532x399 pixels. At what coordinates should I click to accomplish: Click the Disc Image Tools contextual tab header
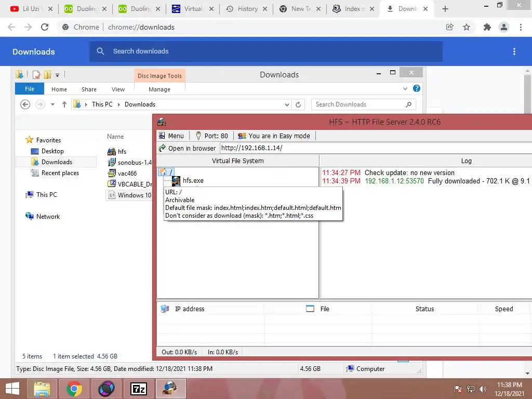[159, 76]
